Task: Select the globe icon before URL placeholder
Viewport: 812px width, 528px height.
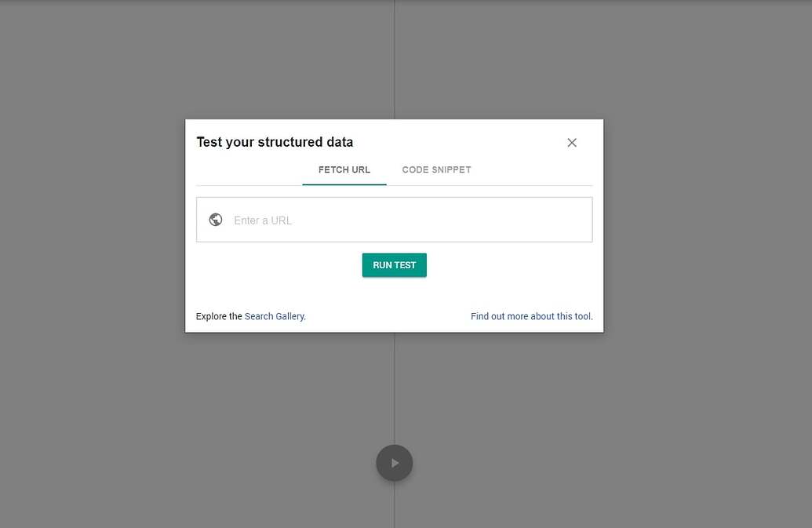Action: 216,220
